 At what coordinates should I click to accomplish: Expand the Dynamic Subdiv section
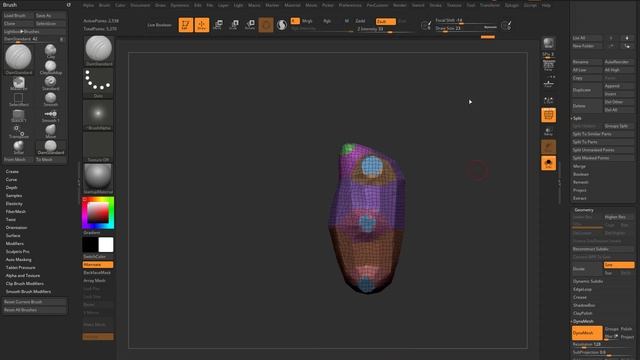click(x=588, y=281)
